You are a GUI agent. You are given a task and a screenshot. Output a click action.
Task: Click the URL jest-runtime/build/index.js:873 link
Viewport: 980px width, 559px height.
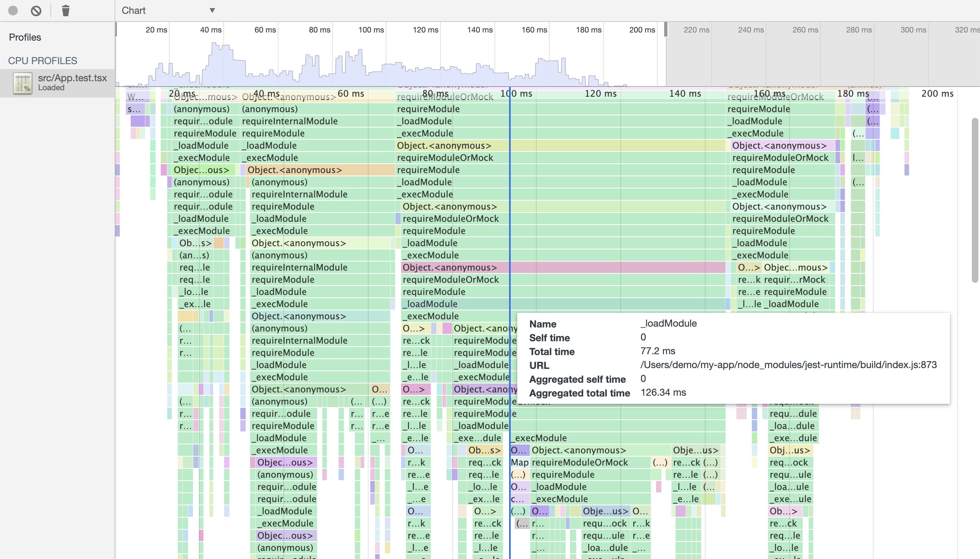[x=788, y=365]
